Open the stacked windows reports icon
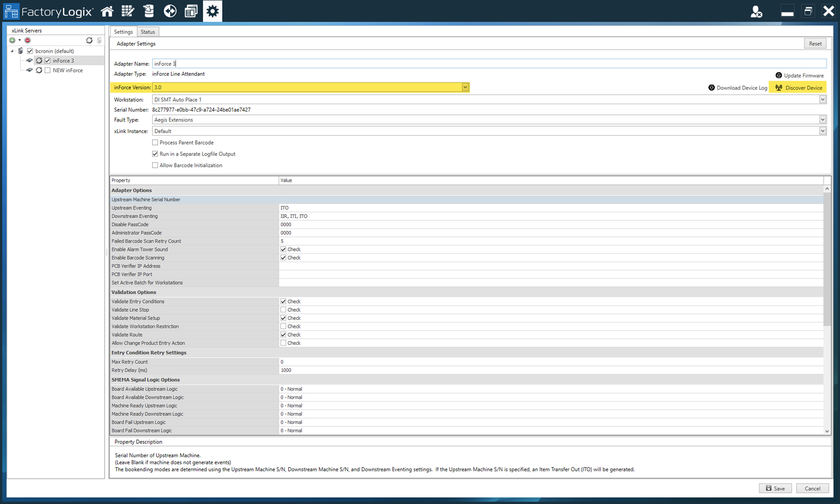 coord(191,11)
